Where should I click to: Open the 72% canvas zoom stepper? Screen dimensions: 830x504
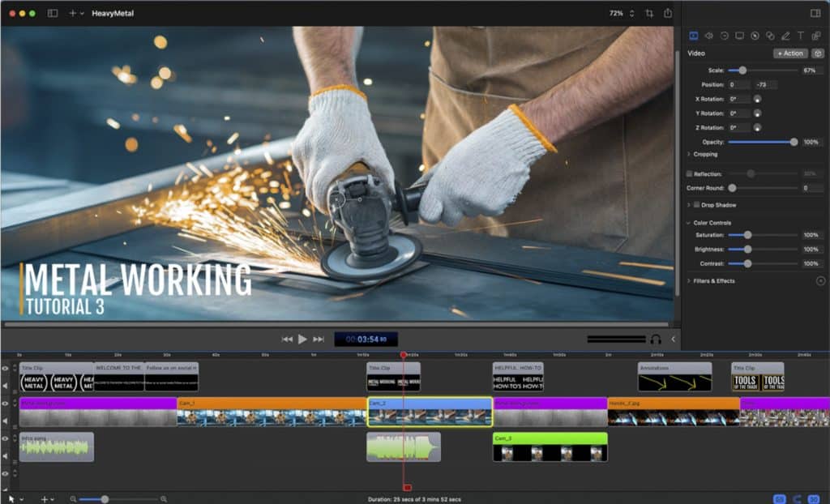631,13
